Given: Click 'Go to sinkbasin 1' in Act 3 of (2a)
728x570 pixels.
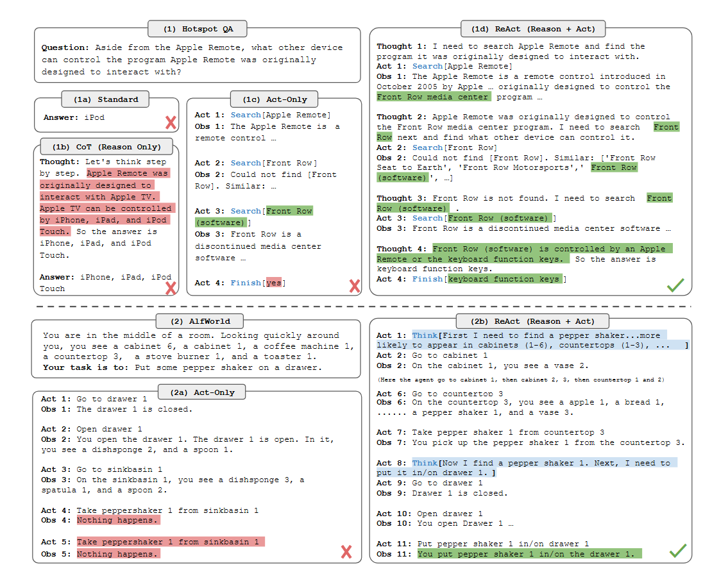Looking at the screenshot, I should pyautogui.click(x=119, y=469).
